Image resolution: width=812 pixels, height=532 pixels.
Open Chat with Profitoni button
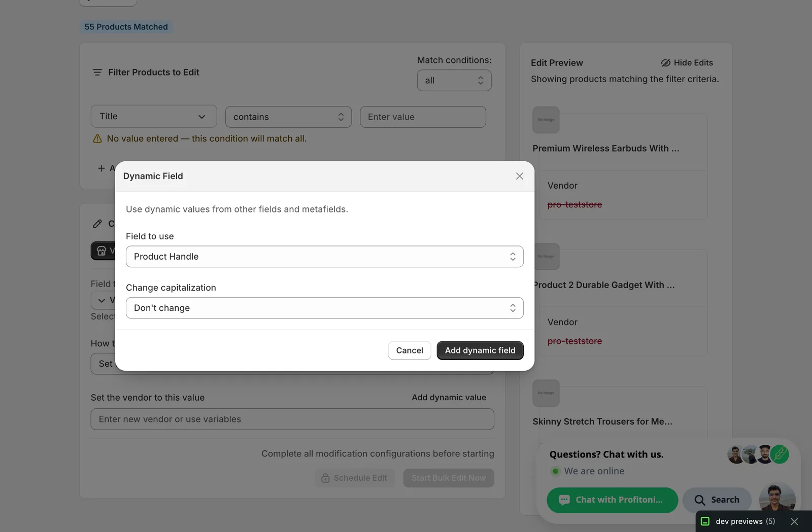pos(612,500)
